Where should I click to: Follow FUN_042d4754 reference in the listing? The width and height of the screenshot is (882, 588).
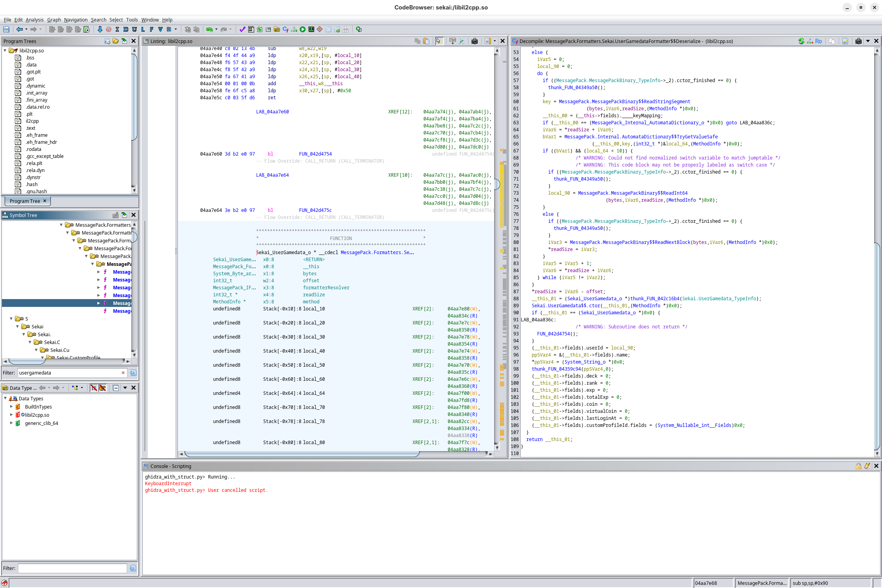pyautogui.click(x=315, y=154)
